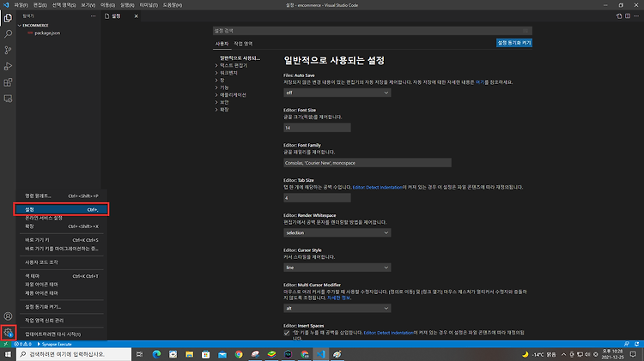Click the Open Settings (JSON) icon
The image size is (644, 361).
point(619,16)
